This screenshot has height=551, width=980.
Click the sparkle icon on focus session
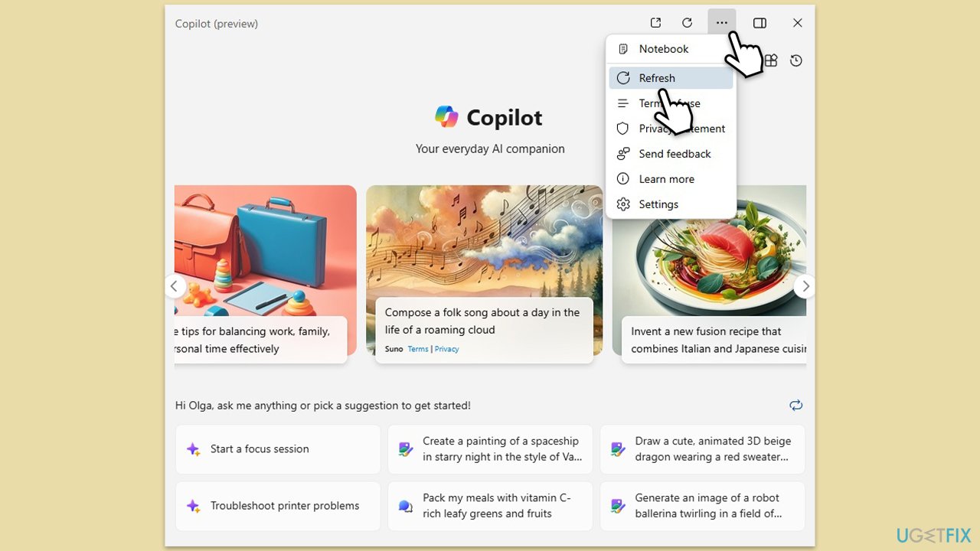pyautogui.click(x=194, y=449)
